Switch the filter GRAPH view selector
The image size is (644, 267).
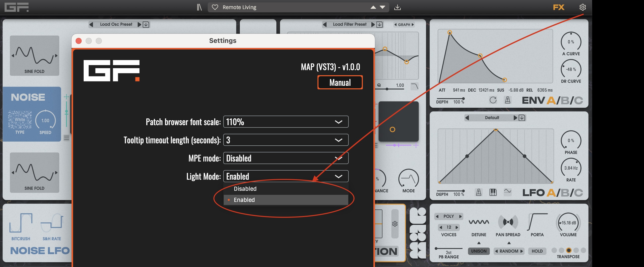tap(404, 24)
